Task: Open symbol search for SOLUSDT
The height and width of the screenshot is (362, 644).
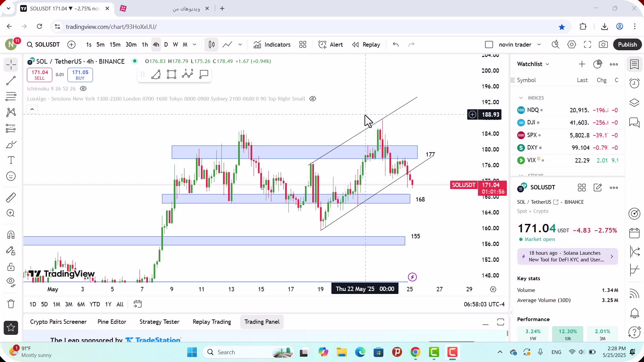Action: [x=43, y=45]
